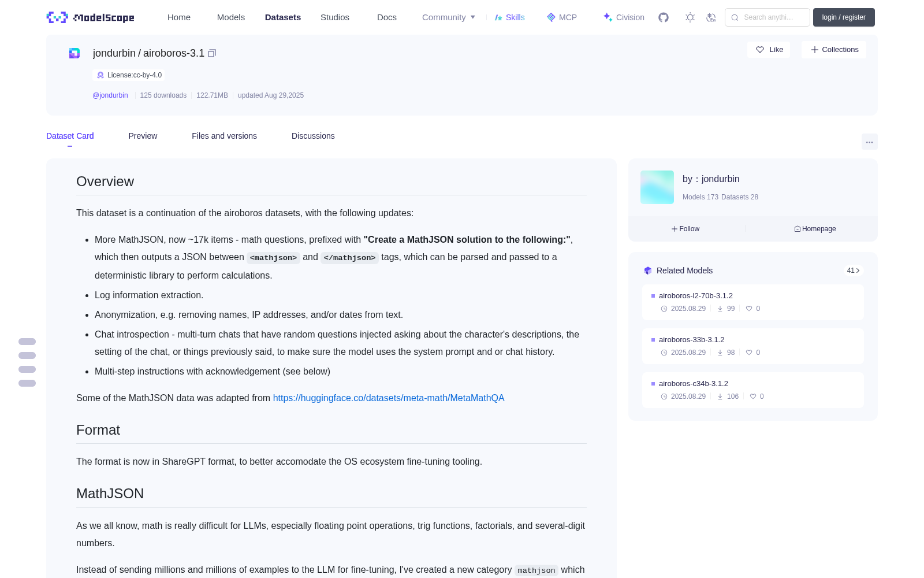Click the Related Models cube icon

pos(648,271)
